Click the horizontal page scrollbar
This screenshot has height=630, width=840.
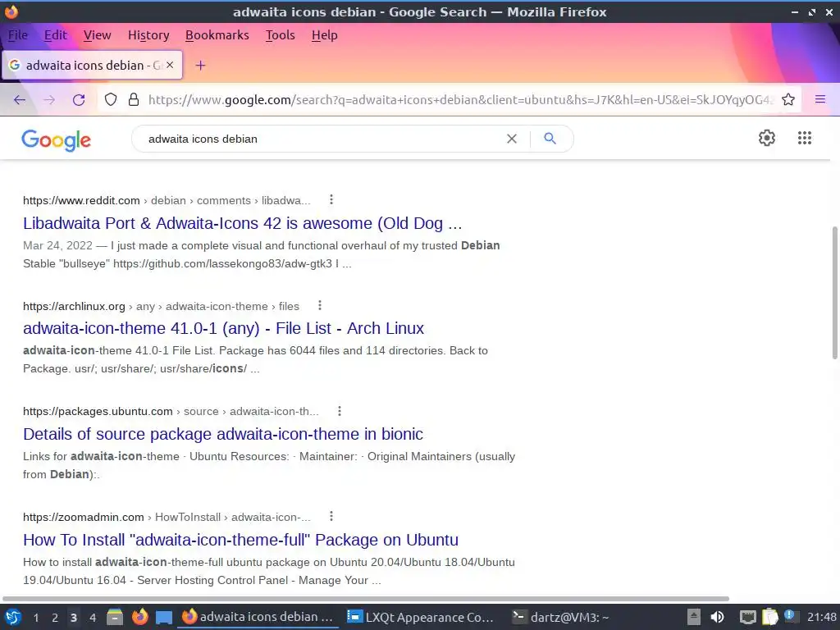(x=365, y=598)
